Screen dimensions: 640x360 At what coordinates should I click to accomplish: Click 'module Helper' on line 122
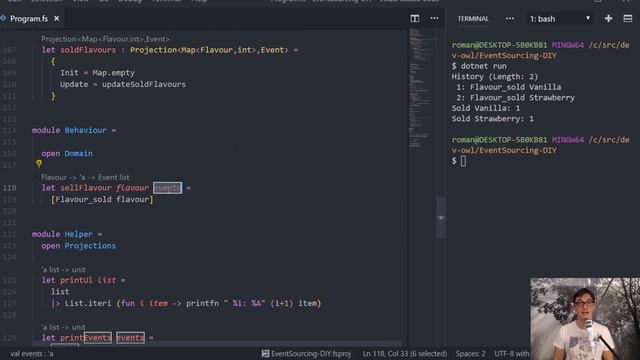pyautogui.click(x=62, y=234)
